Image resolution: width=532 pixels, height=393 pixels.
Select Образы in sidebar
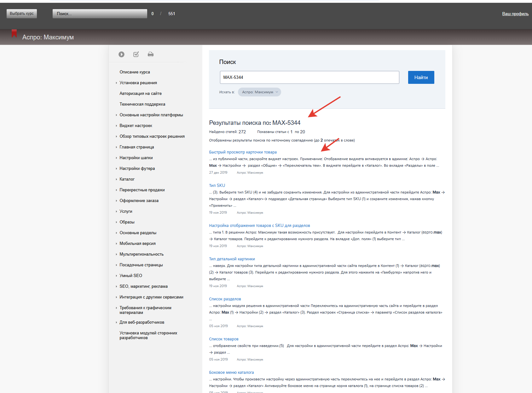click(x=127, y=222)
